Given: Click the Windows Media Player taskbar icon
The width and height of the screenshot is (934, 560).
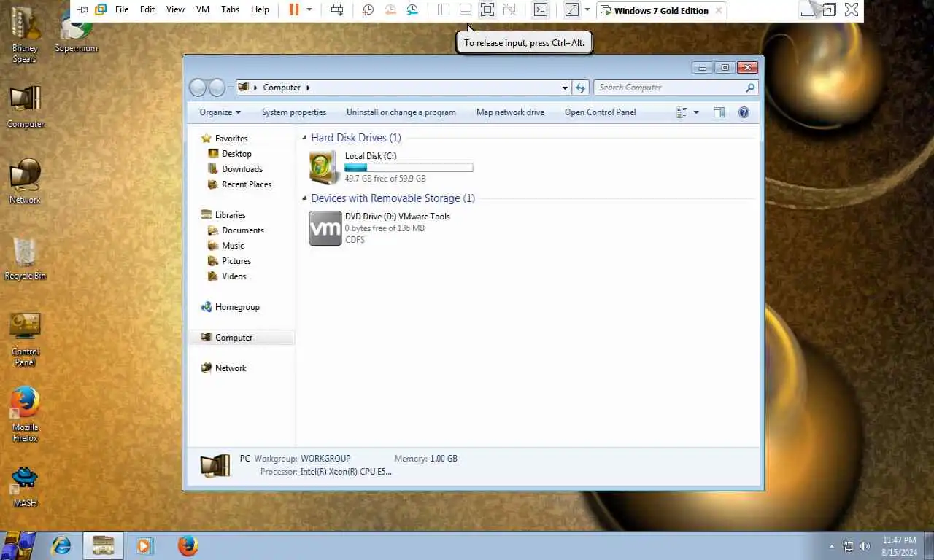Looking at the screenshot, I should tap(144, 545).
